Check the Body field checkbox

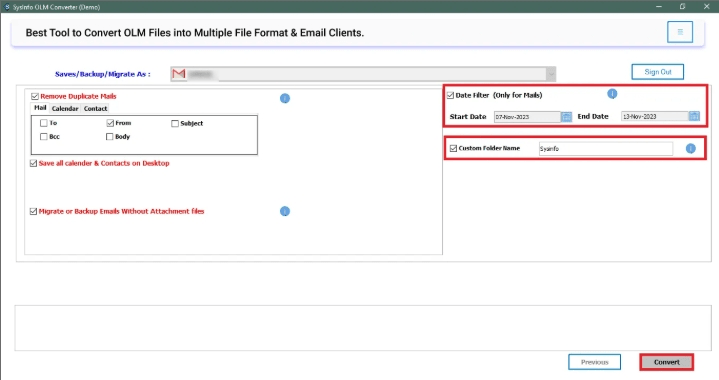109,137
